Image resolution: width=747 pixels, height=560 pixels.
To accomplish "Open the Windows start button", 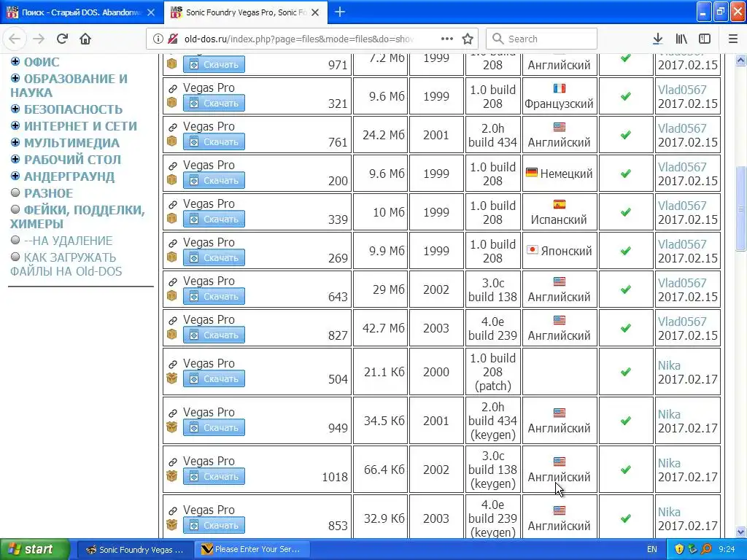I will click(34, 549).
